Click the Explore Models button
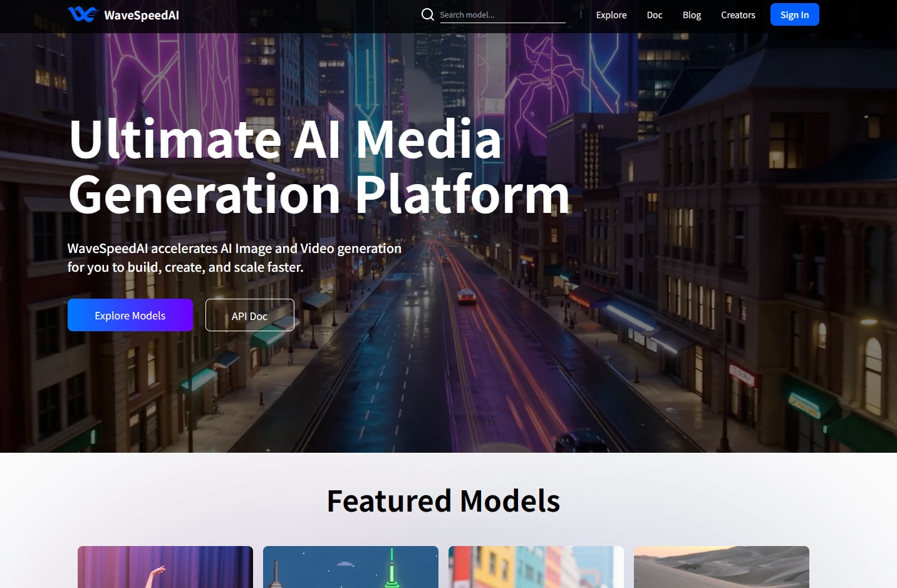Screen dimensions: 897x588 pyautogui.click(x=130, y=315)
